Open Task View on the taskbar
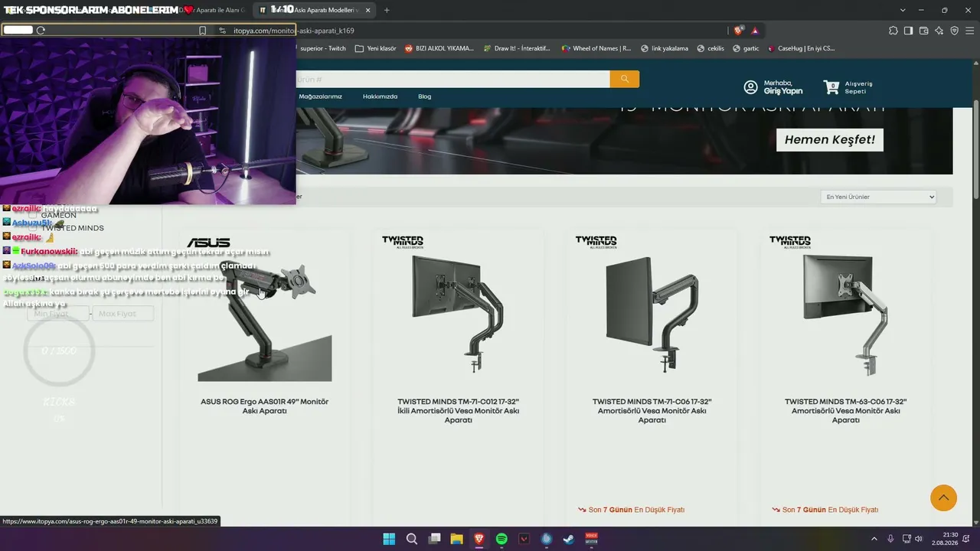The height and width of the screenshot is (551, 980). pos(434,539)
